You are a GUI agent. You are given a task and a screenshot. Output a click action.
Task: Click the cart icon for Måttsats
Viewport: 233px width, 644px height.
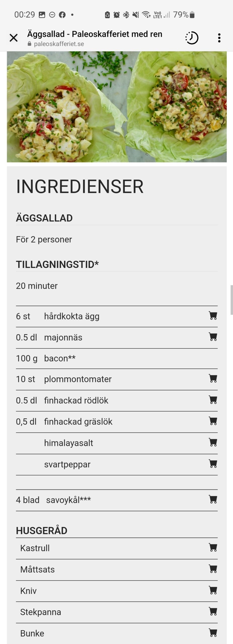click(213, 569)
